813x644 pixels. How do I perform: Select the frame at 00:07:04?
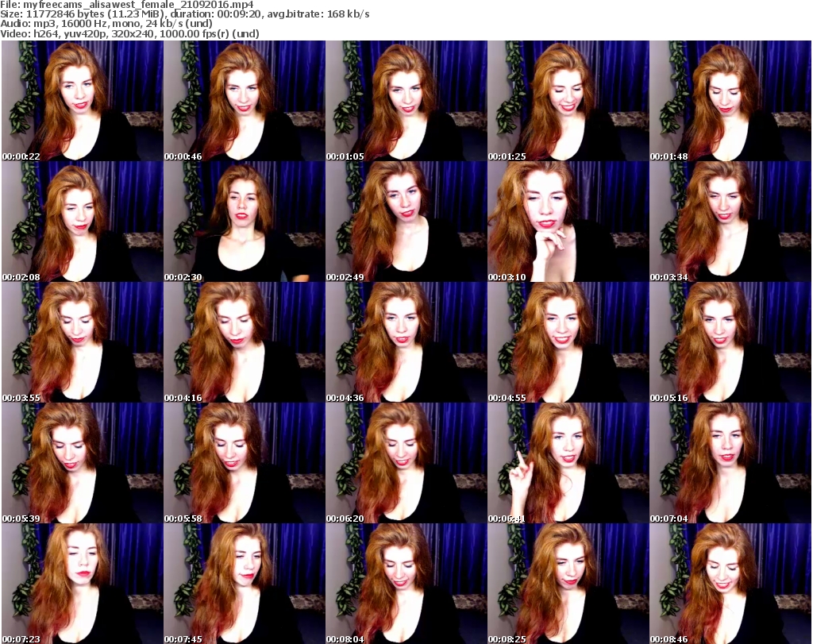tap(730, 463)
